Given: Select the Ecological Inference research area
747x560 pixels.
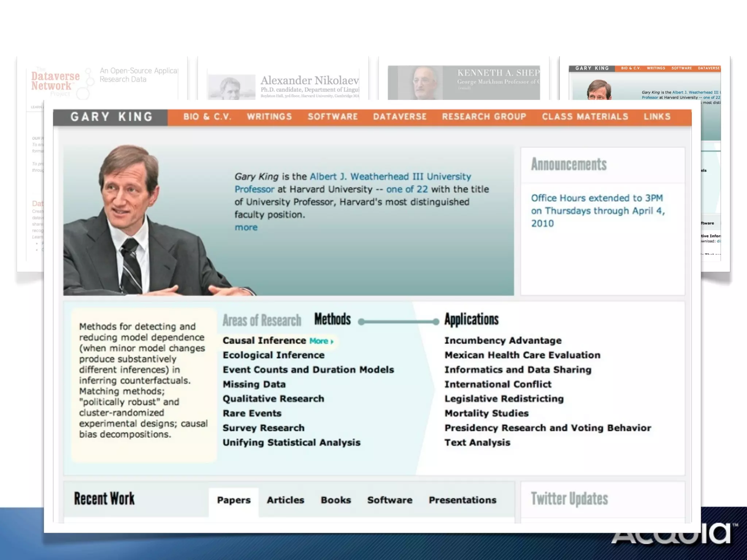Looking at the screenshot, I should [x=273, y=355].
